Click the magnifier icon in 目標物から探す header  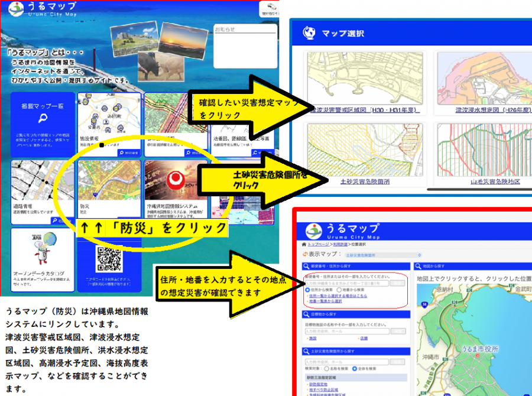pyautogui.click(x=306, y=314)
